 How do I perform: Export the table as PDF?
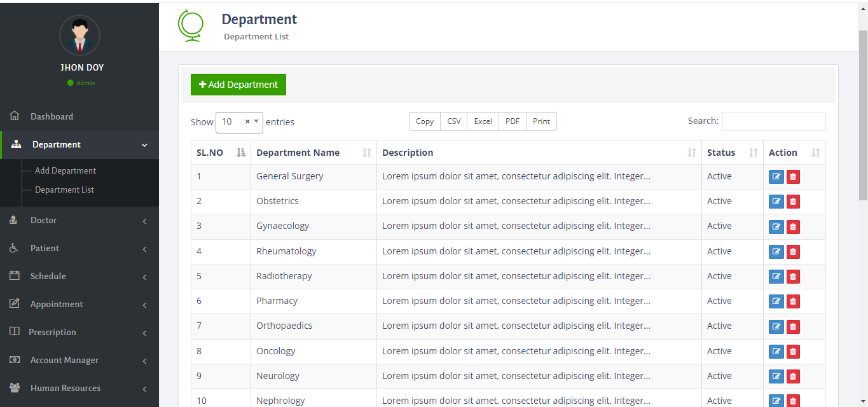tap(512, 121)
